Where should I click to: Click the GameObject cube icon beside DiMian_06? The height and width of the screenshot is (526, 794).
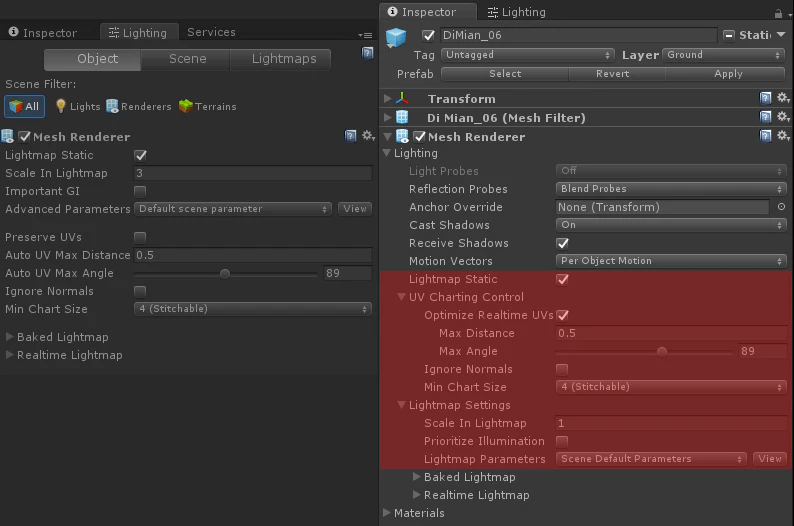(396, 37)
